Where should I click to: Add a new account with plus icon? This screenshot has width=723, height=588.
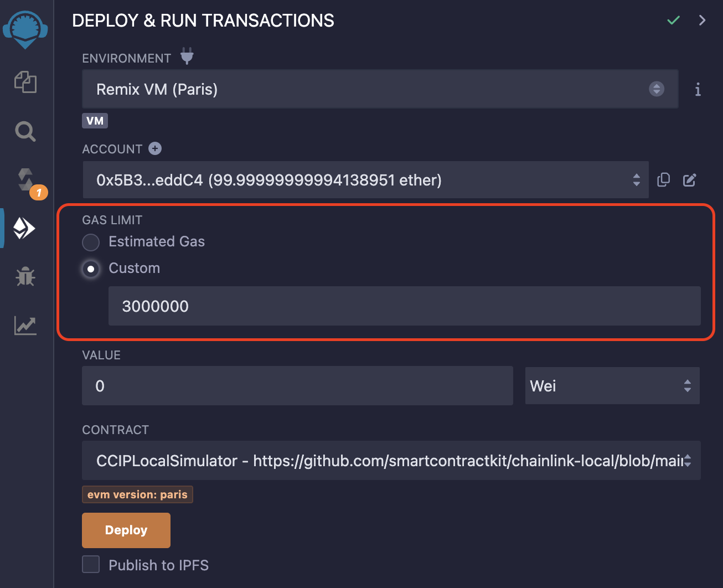155,148
